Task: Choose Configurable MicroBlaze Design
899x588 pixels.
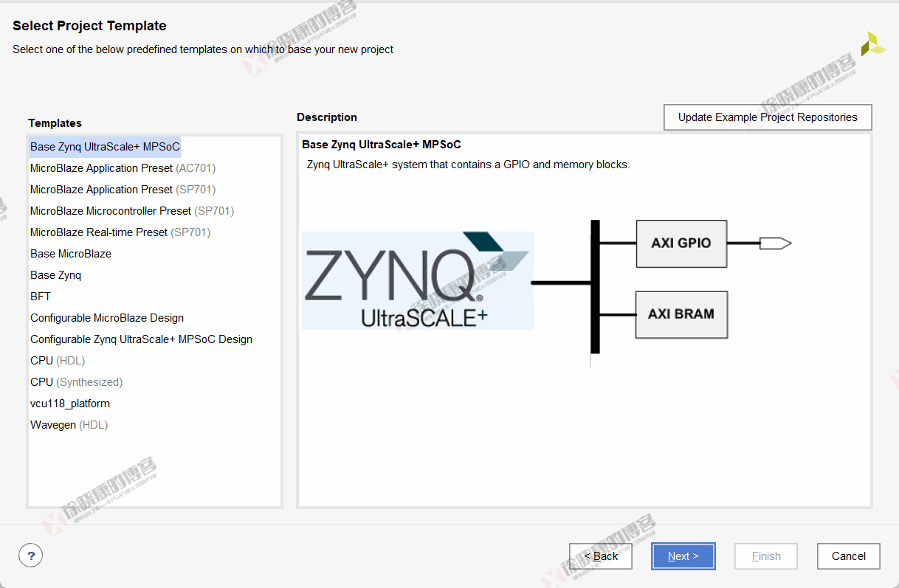Action: tap(107, 318)
